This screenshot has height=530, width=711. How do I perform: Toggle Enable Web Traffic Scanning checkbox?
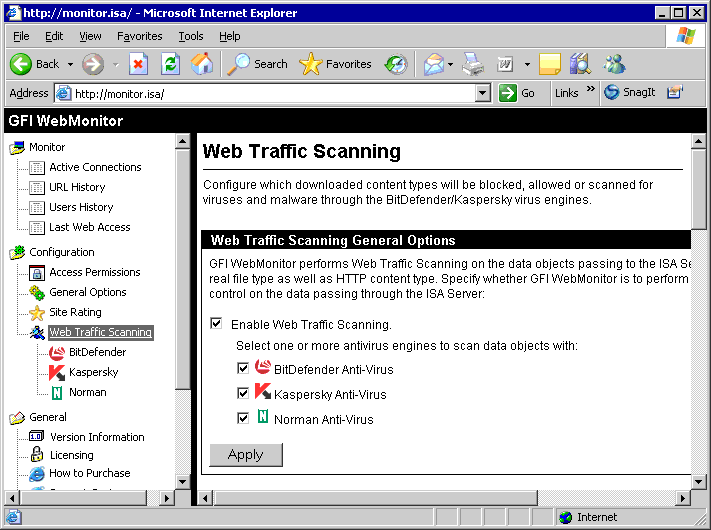click(216, 324)
